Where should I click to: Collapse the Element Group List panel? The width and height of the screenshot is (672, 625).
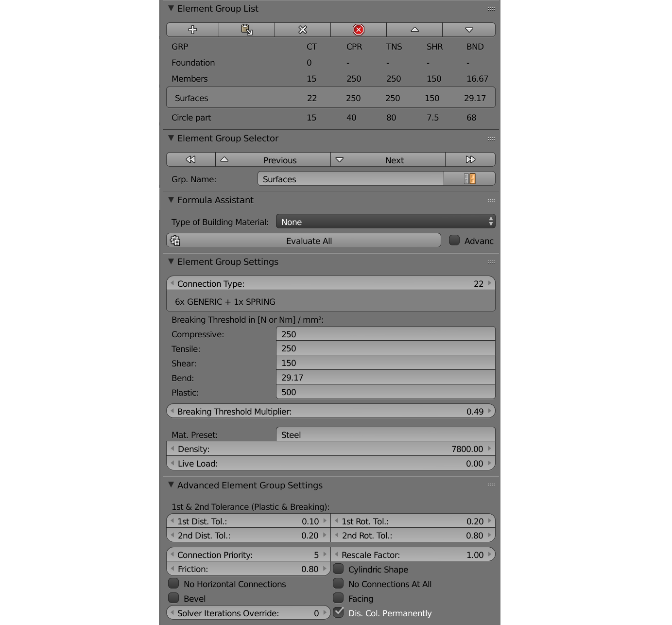[x=171, y=8]
